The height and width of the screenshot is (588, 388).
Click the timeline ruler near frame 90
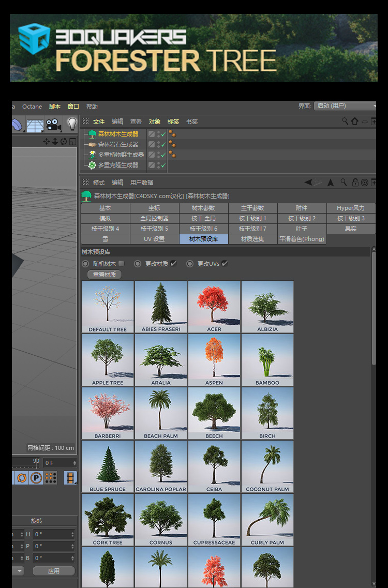coord(36,463)
